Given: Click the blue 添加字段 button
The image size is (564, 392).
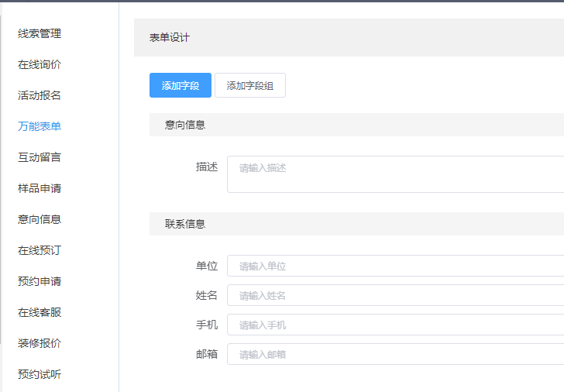Looking at the screenshot, I should click(181, 85).
